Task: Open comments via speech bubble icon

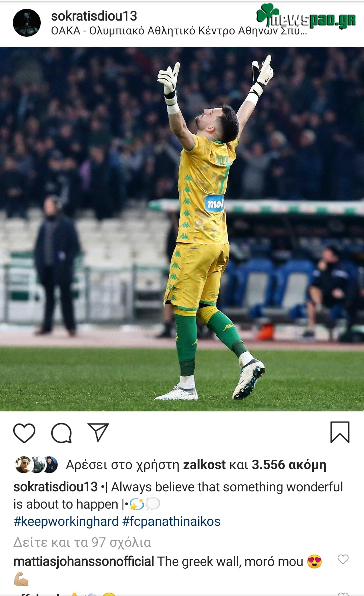Action: pyautogui.click(x=61, y=433)
